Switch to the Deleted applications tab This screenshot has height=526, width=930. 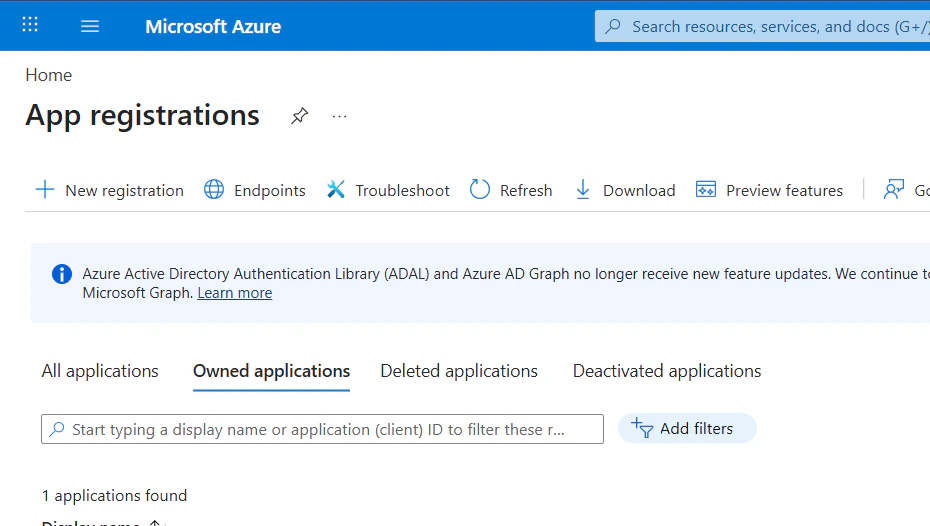click(459, 371)
